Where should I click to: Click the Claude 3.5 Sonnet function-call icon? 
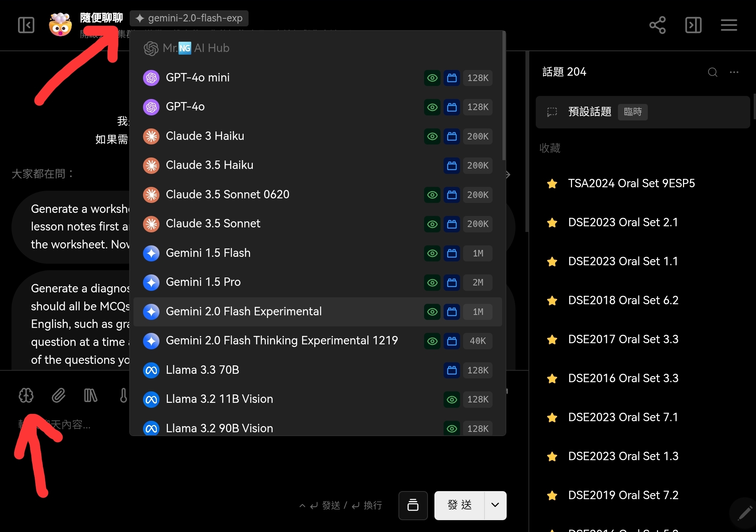pos(452,224)
